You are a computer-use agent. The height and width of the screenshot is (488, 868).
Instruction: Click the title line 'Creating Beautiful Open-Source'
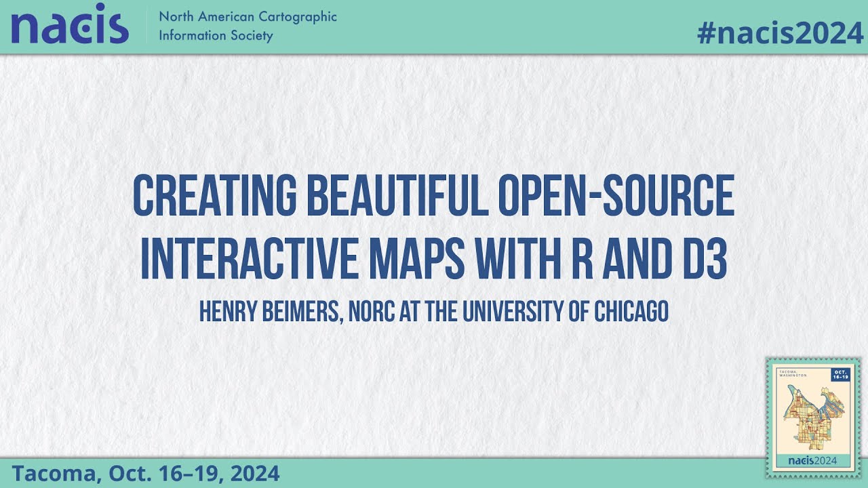pos(433,196)
